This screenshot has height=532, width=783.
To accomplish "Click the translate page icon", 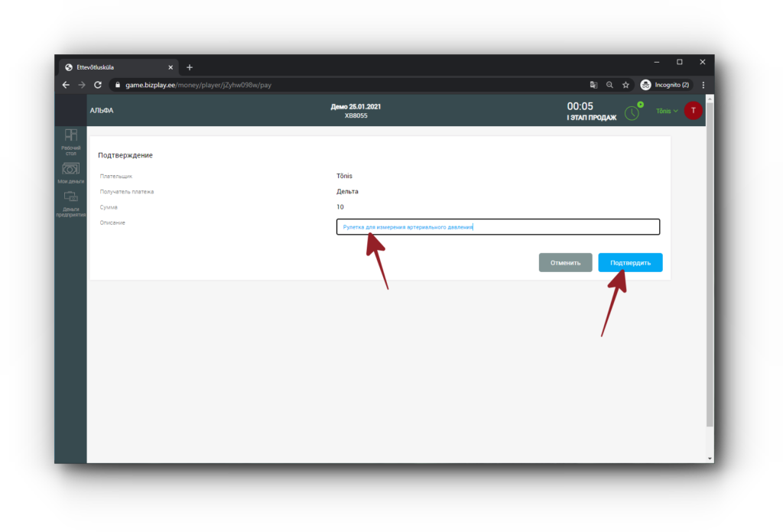I will coord(593,85).
